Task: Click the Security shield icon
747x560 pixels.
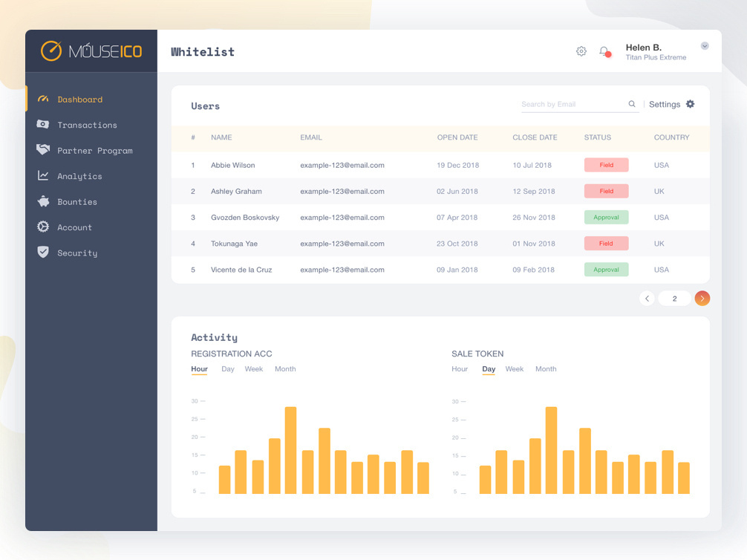Action: click(43, 252)
